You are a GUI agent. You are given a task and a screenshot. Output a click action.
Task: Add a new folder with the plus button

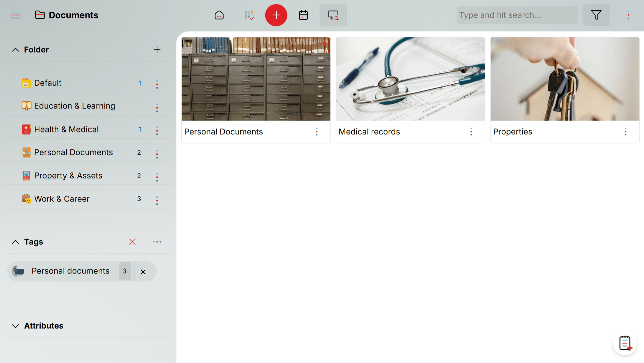157,49
